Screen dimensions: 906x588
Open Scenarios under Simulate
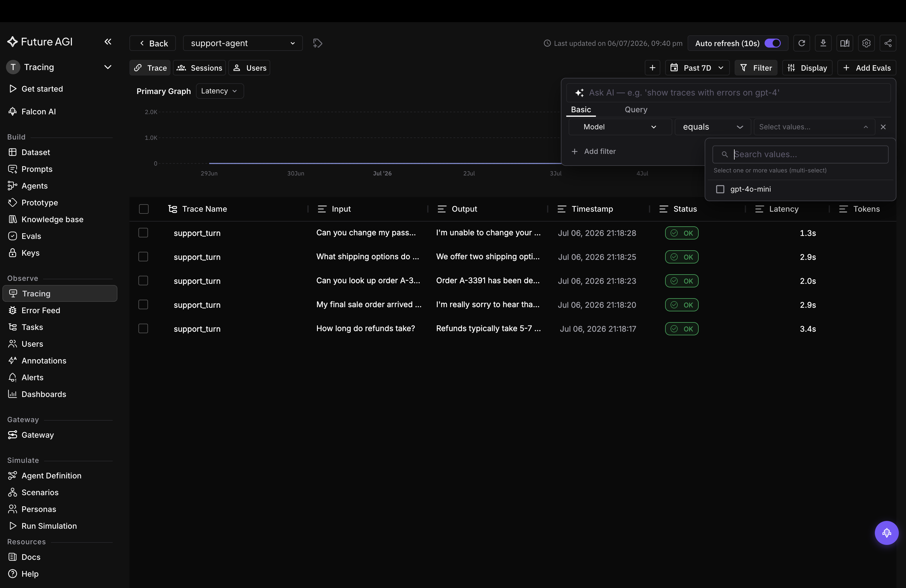(40, 492)
